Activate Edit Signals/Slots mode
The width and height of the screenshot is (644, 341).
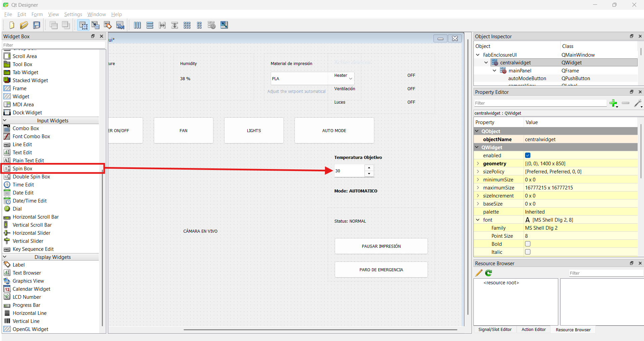95,25
